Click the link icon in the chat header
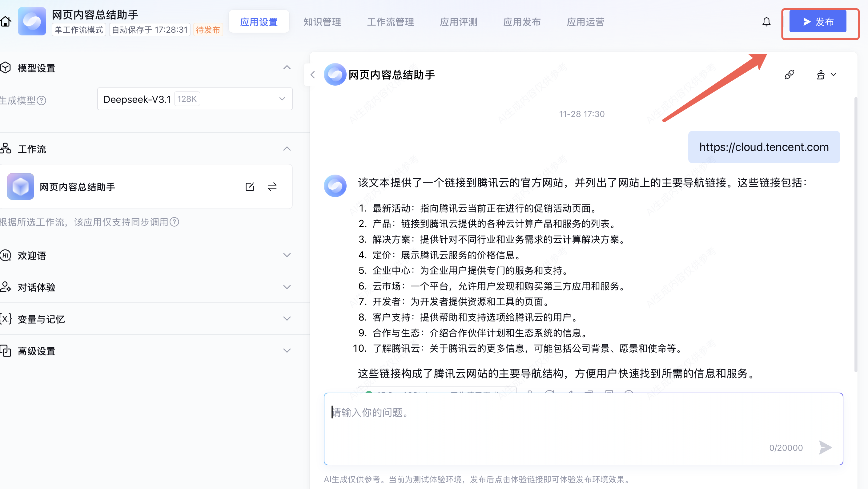The height and width of the screenshot is (489, 868). [x=789, y=75]
